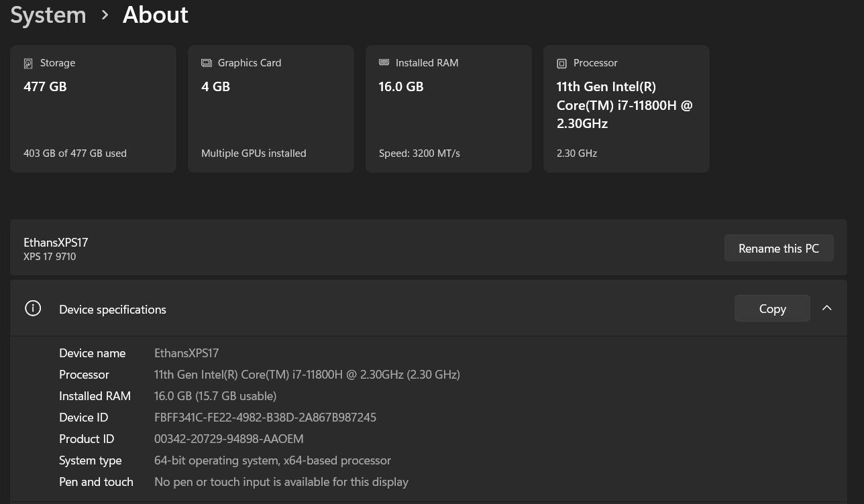This screenshot has width=864, height=504.
Task: Click the Graphics Card icon
Action: [207, 63]
